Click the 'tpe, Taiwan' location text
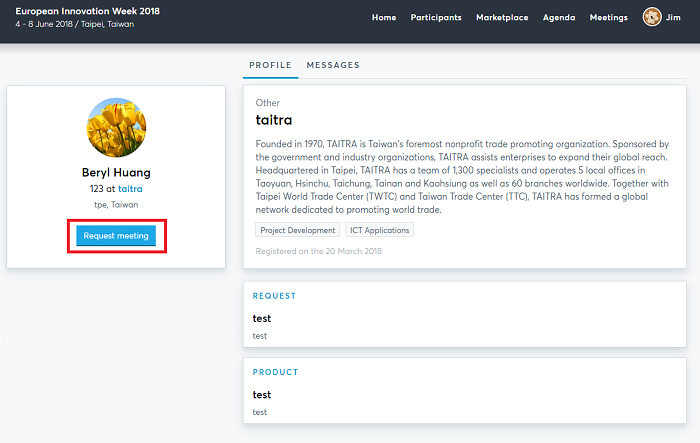 [x=116, y=205]
